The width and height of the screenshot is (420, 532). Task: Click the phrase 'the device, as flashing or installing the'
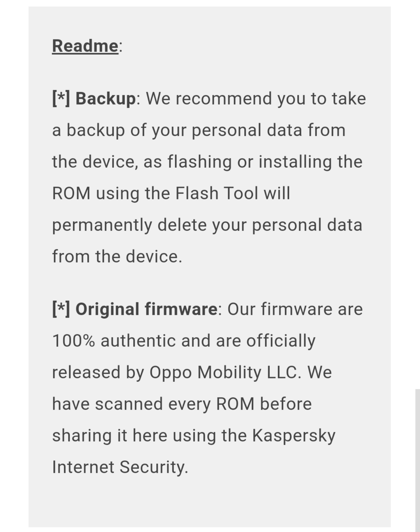click(207, 162)
